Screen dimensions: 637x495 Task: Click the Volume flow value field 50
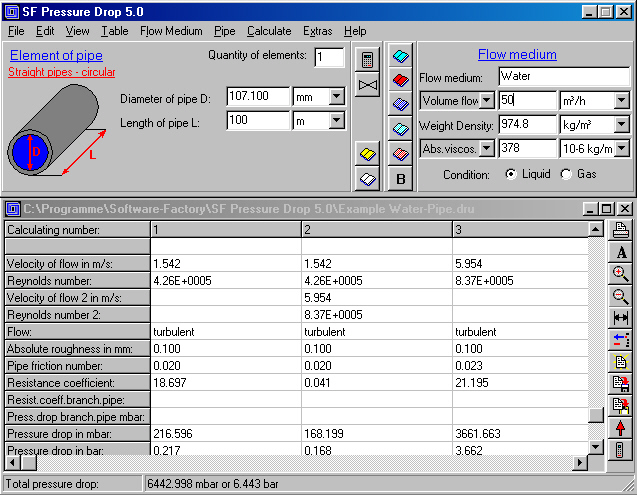(527, 100)
